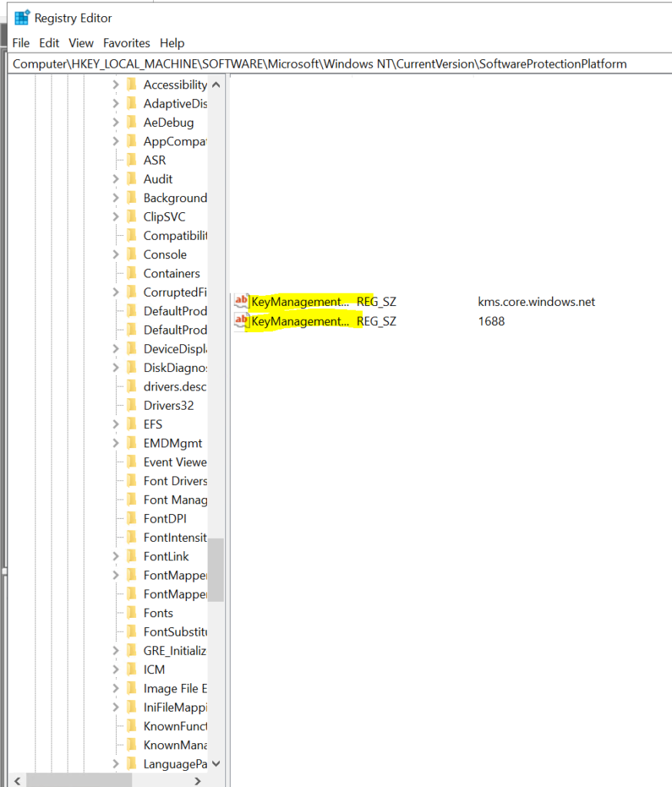672x787 pixels.
Task: Open the Edit menu
Action: pos(49,43)
